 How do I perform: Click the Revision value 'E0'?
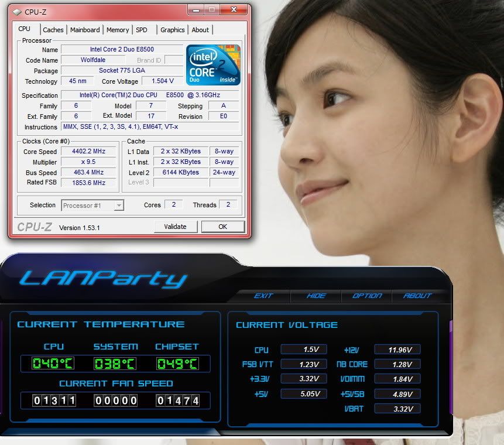coord(224,116)
